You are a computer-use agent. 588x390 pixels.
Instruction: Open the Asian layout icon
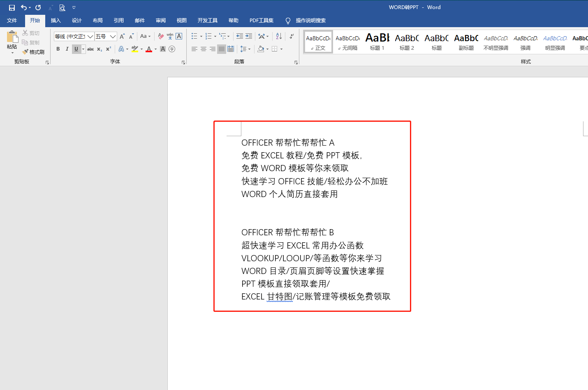tap(262, 36)
